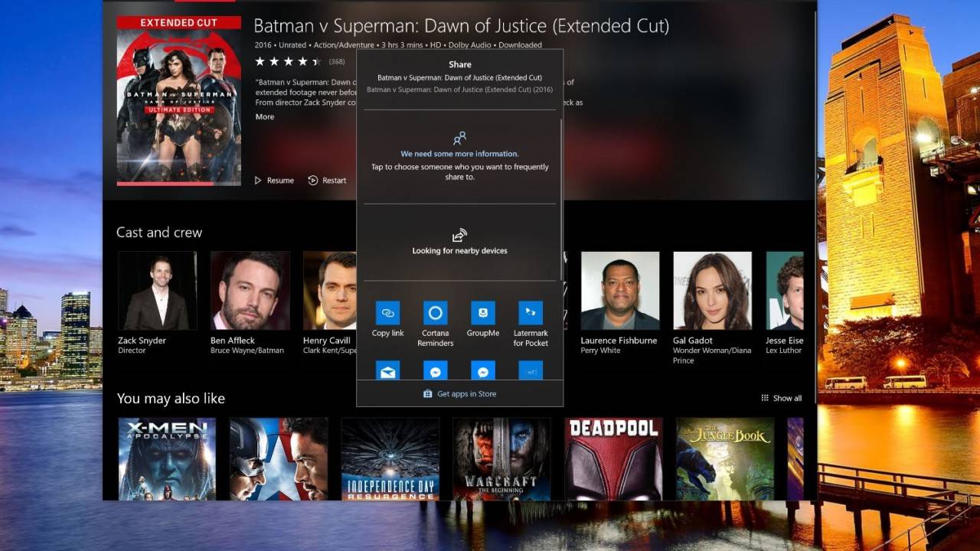Image resolution: width=980 pixels, height=551 pixels.
Task: Click the (368) rating count
Action: pyautogui.click(x=337, y=61)
